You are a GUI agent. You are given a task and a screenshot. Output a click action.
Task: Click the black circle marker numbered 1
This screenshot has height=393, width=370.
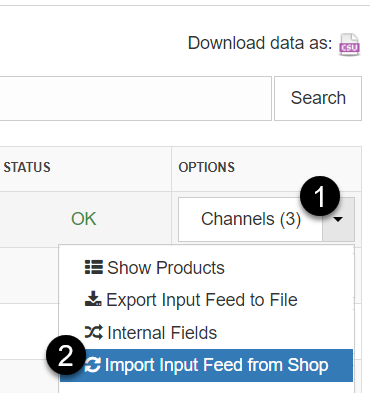(x=320, y=196)
